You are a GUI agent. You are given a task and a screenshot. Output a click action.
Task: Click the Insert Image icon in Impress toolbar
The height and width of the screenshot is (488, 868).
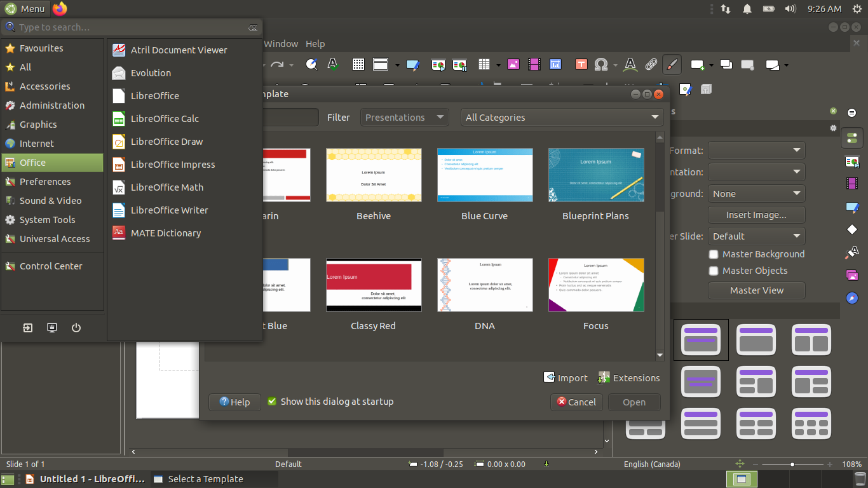click(513, 64)
